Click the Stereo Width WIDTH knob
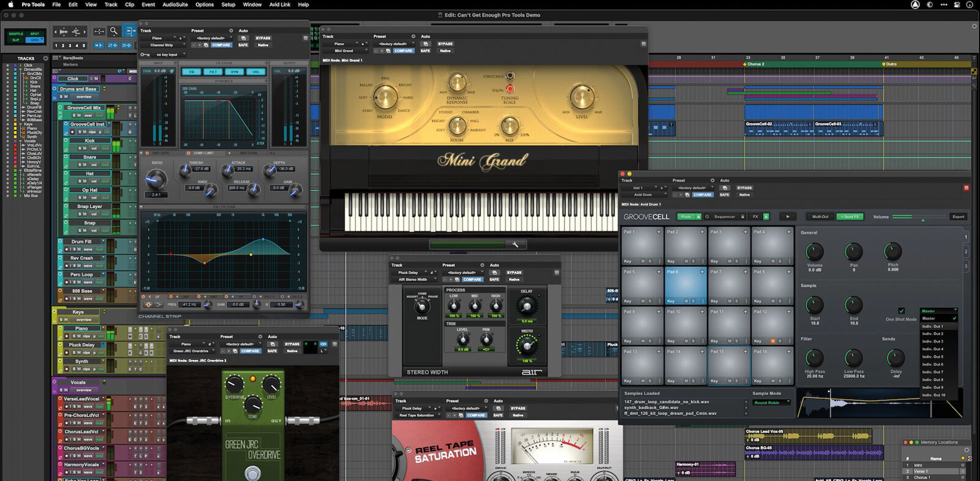 click(526, 346)
